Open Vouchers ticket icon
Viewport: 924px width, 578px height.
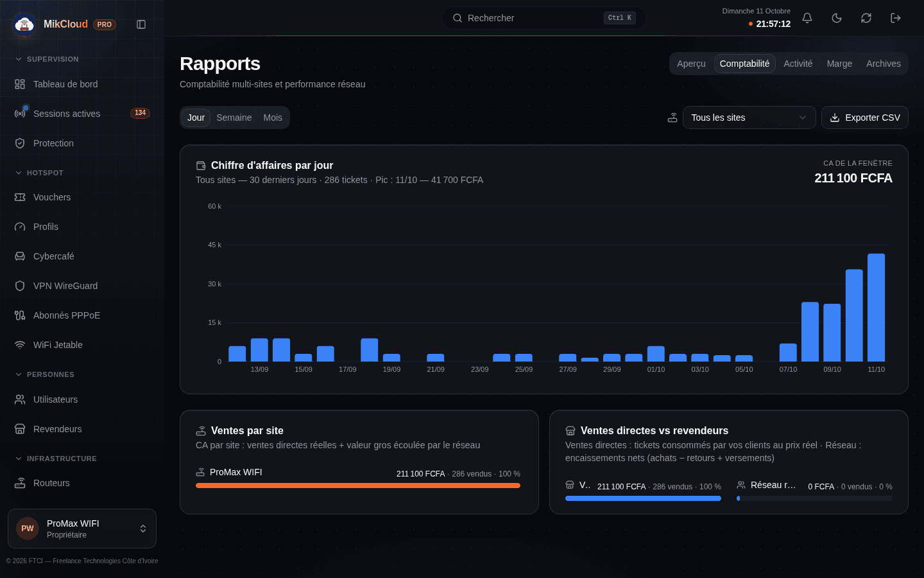point(20,197)
